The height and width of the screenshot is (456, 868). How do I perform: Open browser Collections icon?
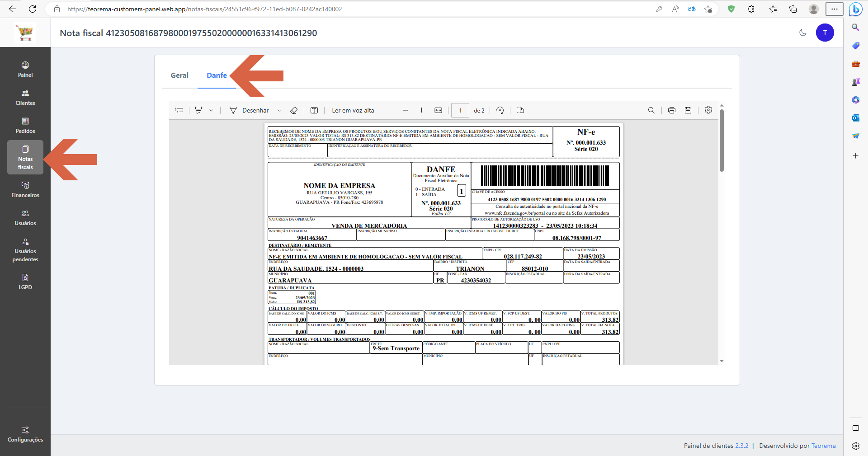tap(793, 9)
